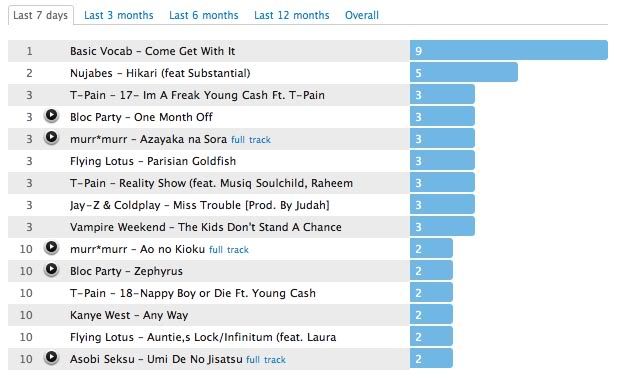Play Bloc Party One Month Off preview
Image resolution: width=618 pixels, height=378 pixels.
coord(51,115)
